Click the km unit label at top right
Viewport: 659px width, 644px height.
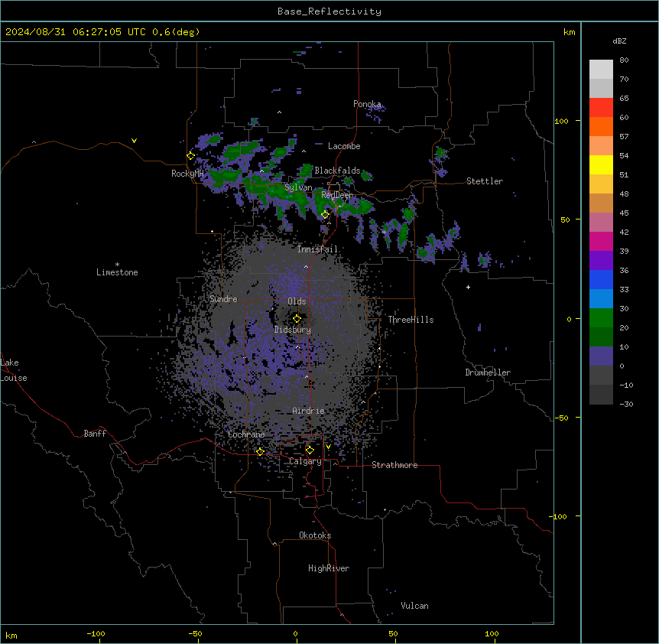pyautogui.click(x=569, y=32)
